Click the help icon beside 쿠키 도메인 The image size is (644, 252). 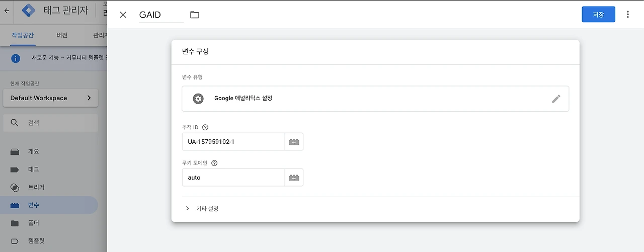pyautogui.click(x=214, y=163)
